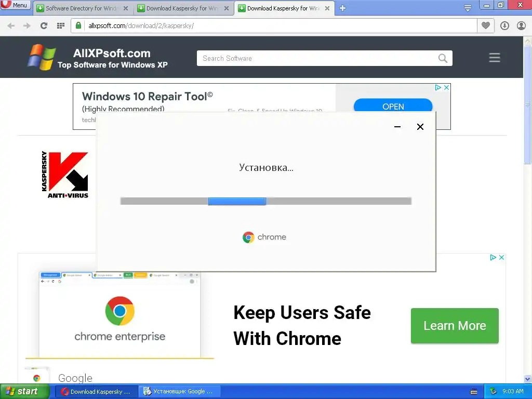Click the OPEN button in ad
The image size is (532, 399).
393,106
